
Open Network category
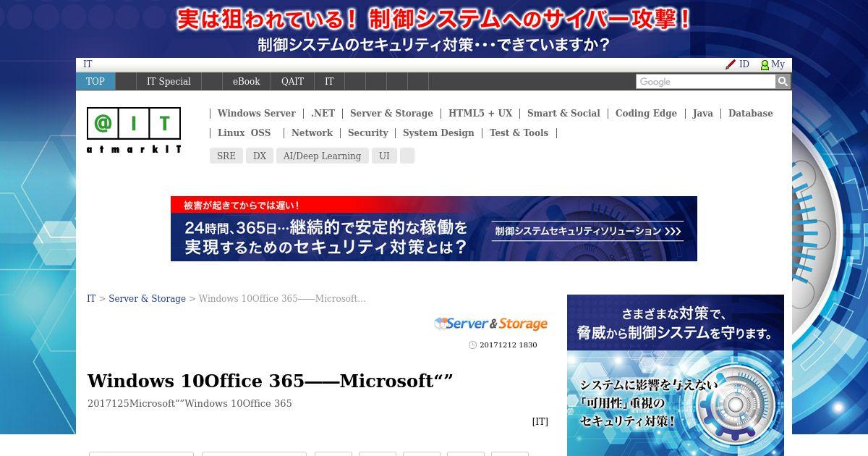pyautogui.click(x=312, y=132)
